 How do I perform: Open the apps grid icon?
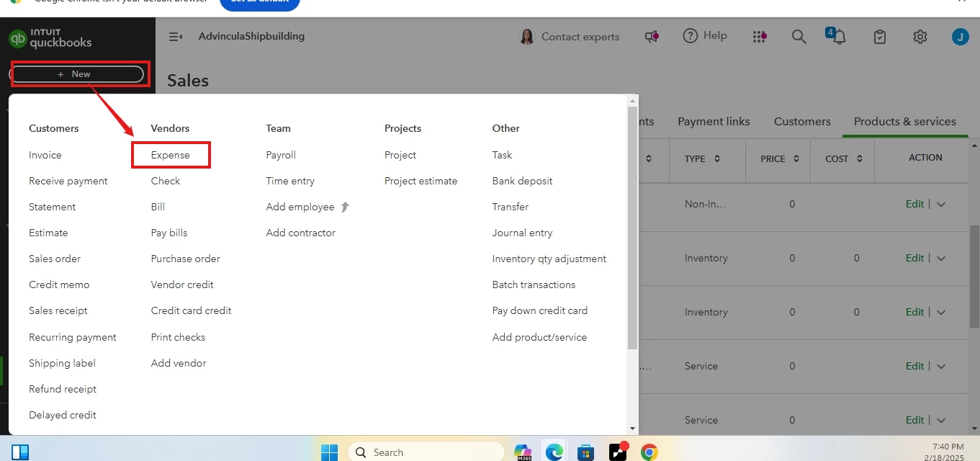[759, 37]
